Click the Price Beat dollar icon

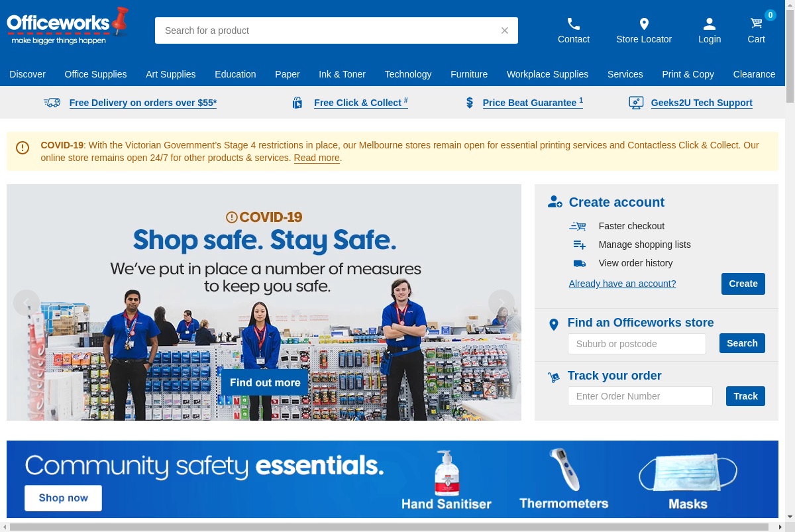pyautogui.click(x=470, y=103)
